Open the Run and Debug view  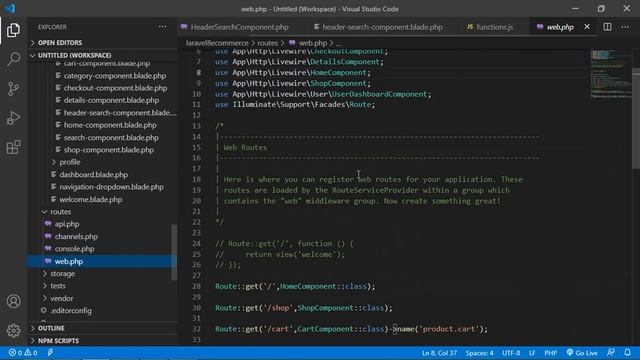pos(13,118)
